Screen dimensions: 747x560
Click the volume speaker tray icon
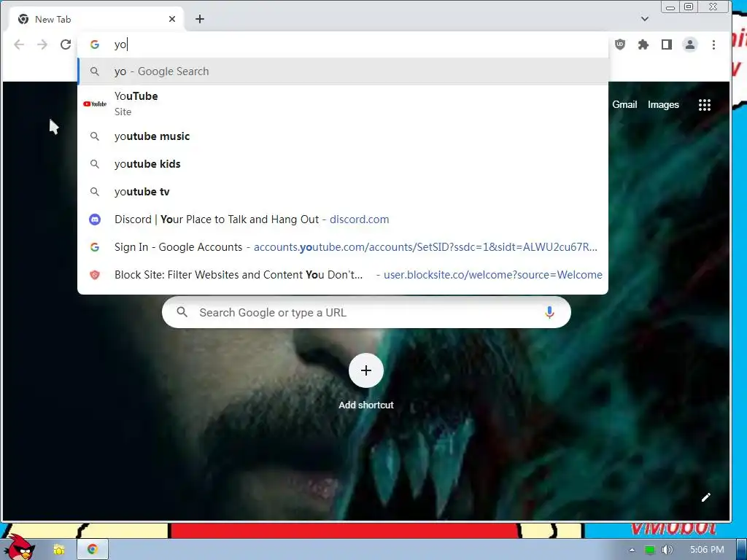[667, 550]
